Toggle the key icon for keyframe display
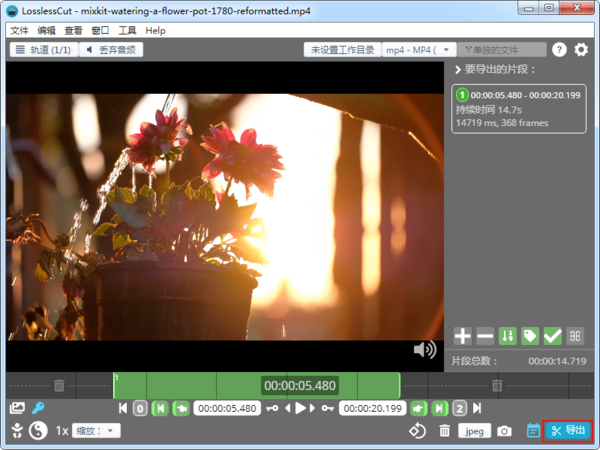 [38, 408]
